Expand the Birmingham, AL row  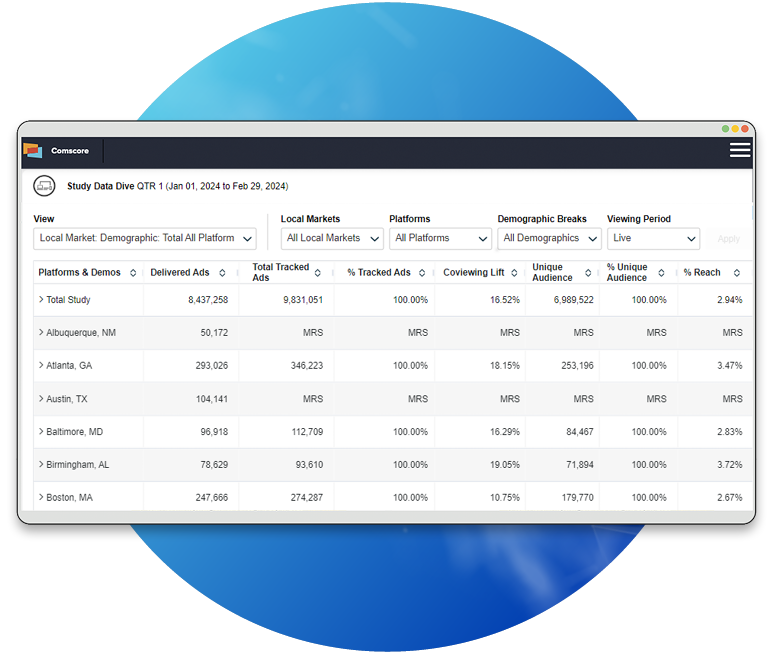point(41,465)
